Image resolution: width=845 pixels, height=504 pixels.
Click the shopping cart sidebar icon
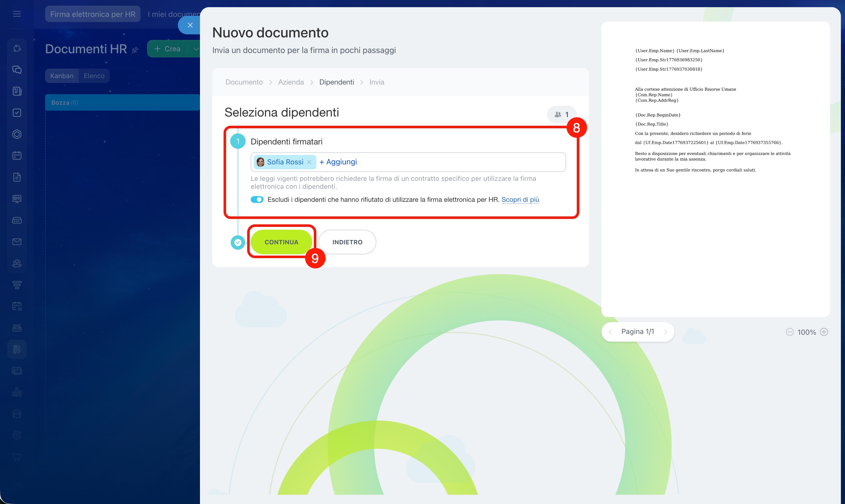17,457
